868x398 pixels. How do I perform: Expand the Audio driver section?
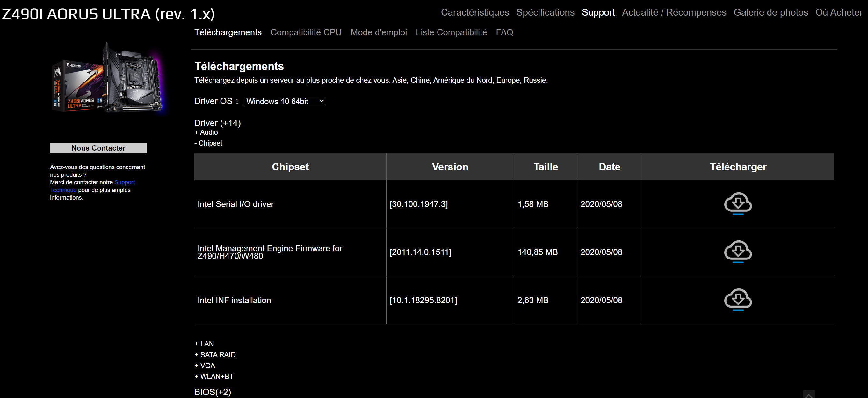(x=206, y=132)
